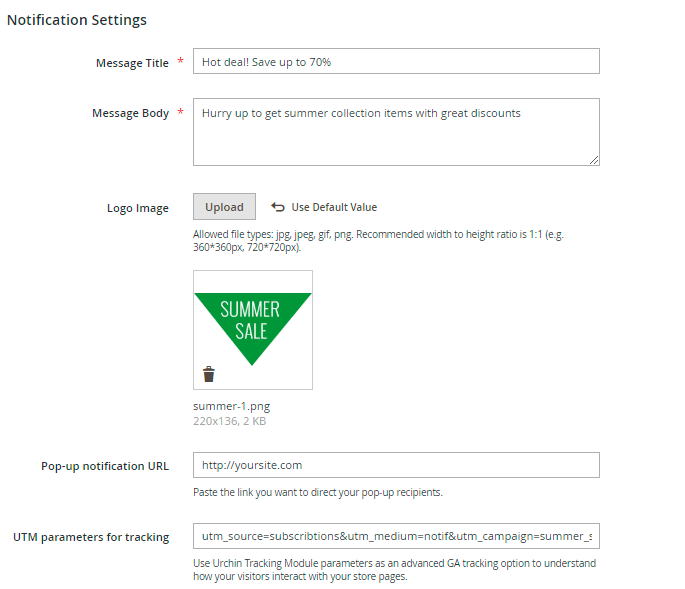The image size is (685, 589).
Task: Click inside the Message Body text area
Action: (396, 131)
